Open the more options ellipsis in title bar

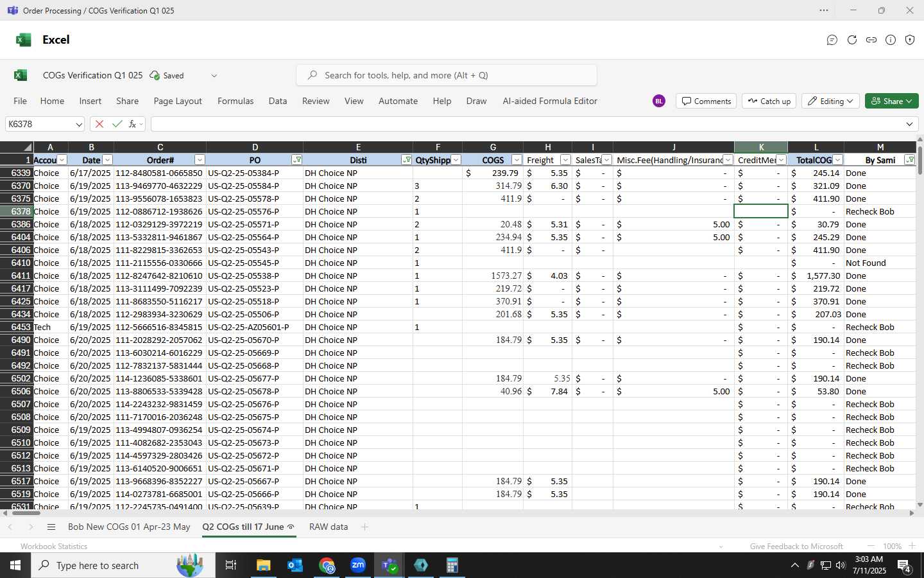[824, 10]
